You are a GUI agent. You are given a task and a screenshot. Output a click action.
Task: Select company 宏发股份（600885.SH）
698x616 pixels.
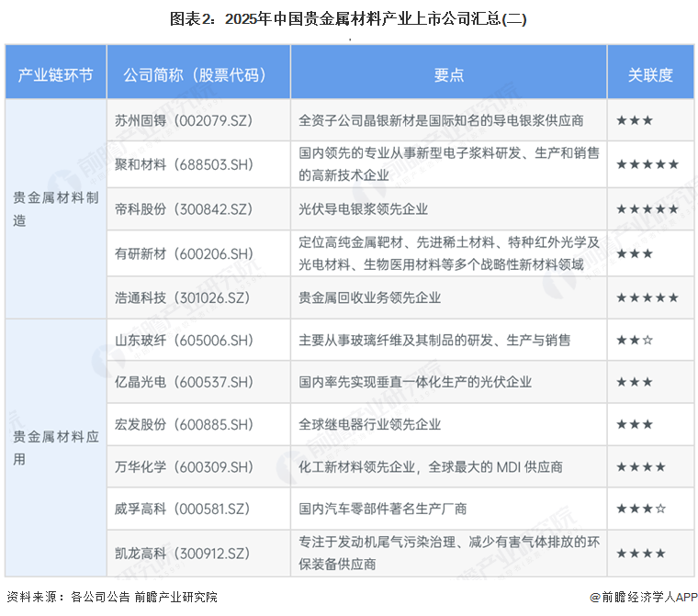tap(184, 424)
